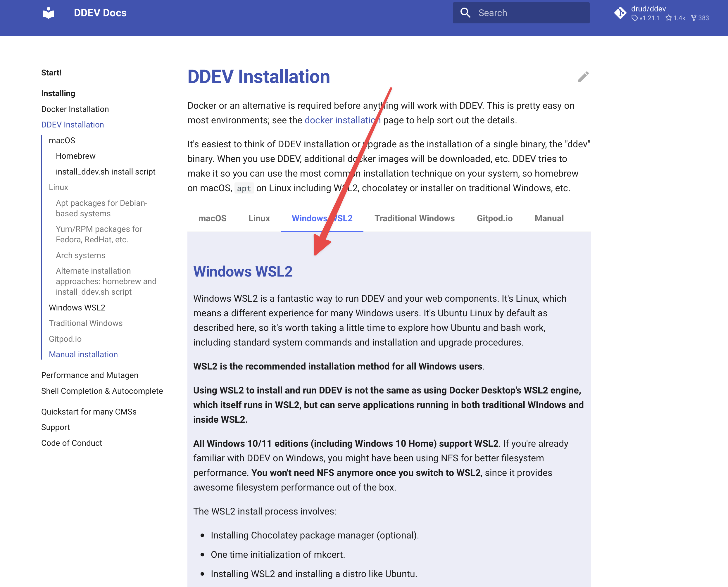Click the 383 forks icon
The height and width of the screenshot is (587, 728).
[694, 18]
